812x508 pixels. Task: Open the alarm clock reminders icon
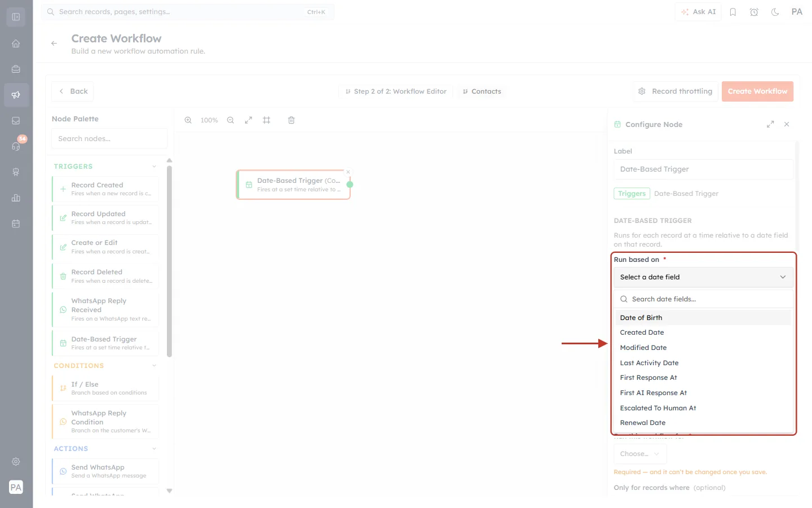[x=754, y=12]
